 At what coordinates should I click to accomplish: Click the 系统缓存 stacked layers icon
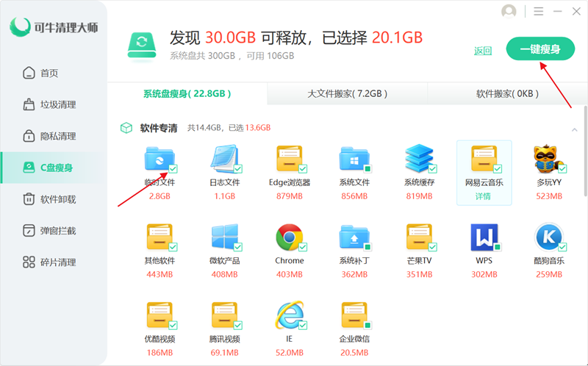(x=419, y=159)
